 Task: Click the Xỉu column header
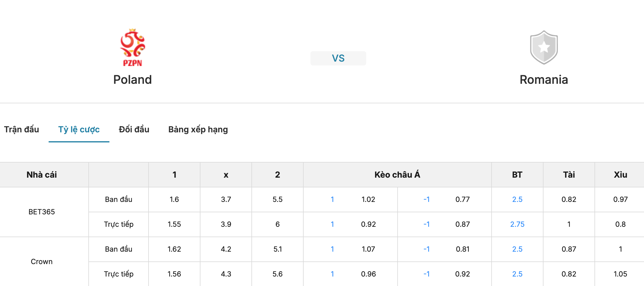[620, 175]
